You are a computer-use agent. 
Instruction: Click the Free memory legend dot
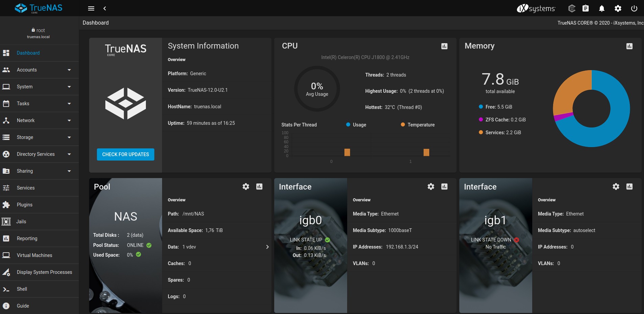[x=481, y=107]
